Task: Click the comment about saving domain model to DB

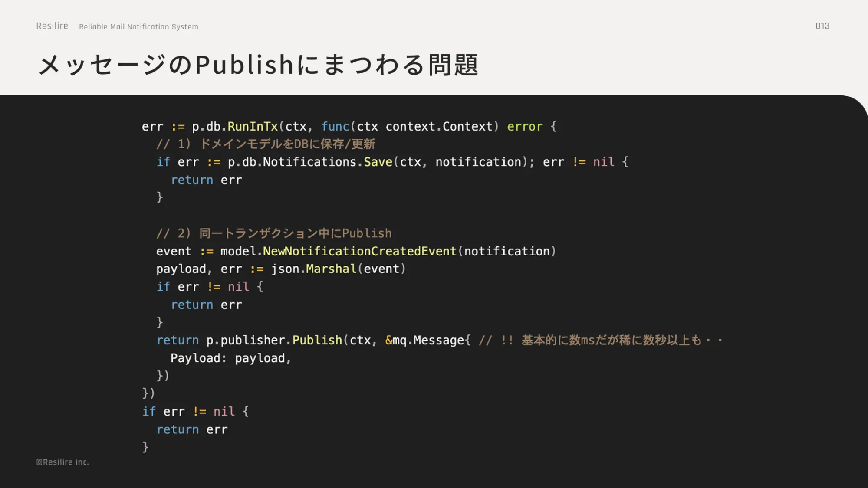Action: click(x=266, y=144)
